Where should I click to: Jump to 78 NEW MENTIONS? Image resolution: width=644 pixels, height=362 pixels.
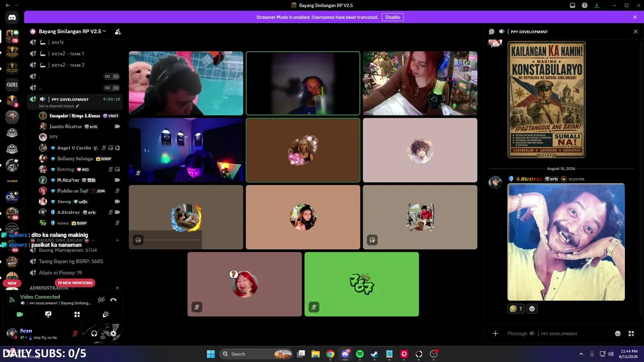click(x=74, y=283)
